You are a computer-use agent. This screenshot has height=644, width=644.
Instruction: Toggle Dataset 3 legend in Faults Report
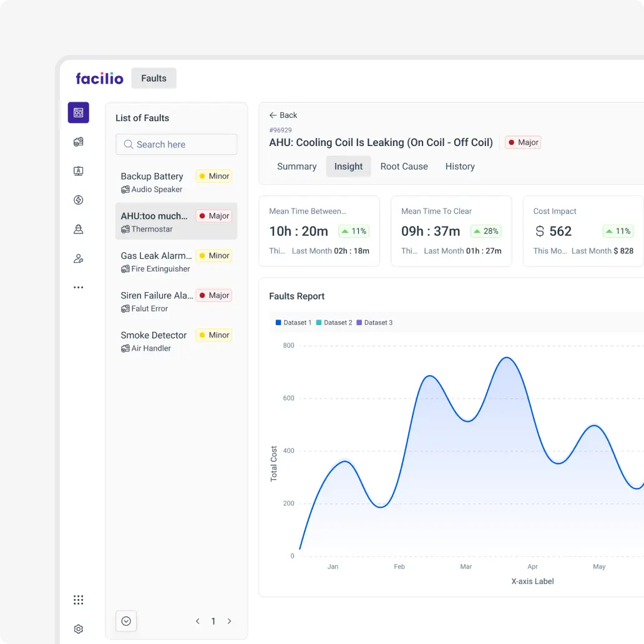pos(374,323)
